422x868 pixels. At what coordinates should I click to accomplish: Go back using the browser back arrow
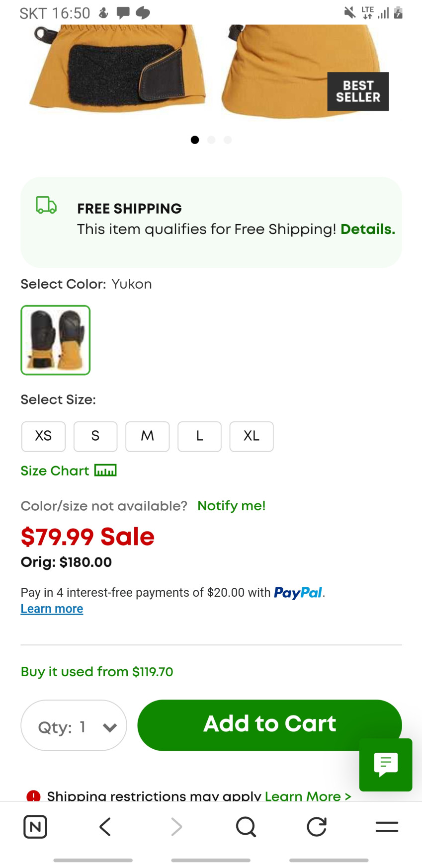click(105, 827)
